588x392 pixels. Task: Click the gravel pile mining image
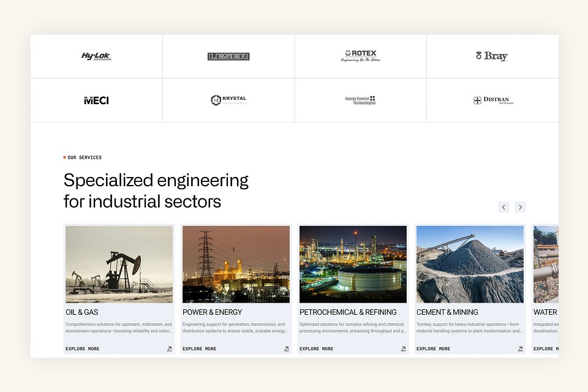(x=470, y=265)
